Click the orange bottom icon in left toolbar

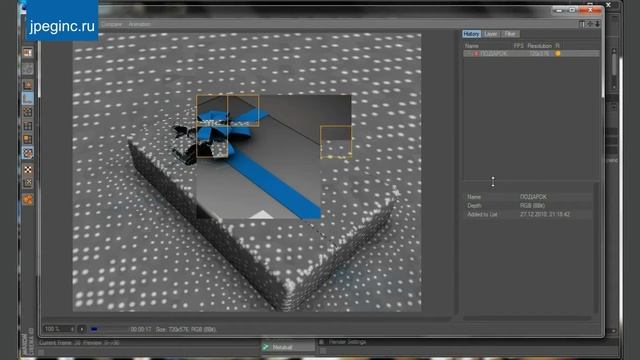coord(28,200)
